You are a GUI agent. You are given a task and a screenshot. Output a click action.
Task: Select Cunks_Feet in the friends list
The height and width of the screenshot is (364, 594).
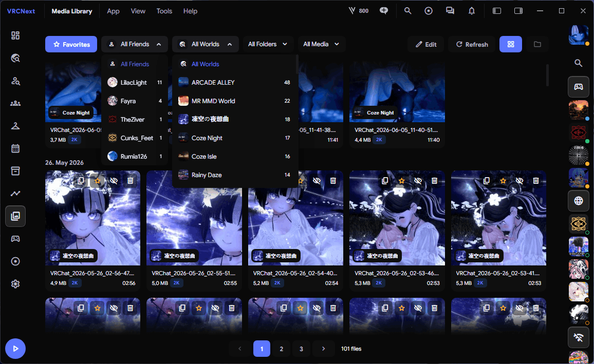pos(135,138)
